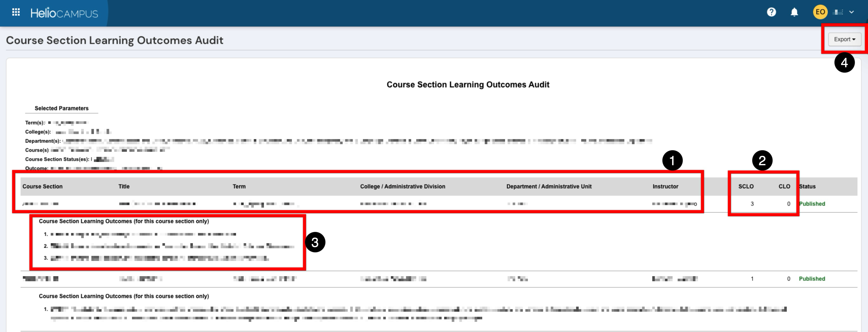
Task: Click the EO user avatar
Action: pos(820,12)
